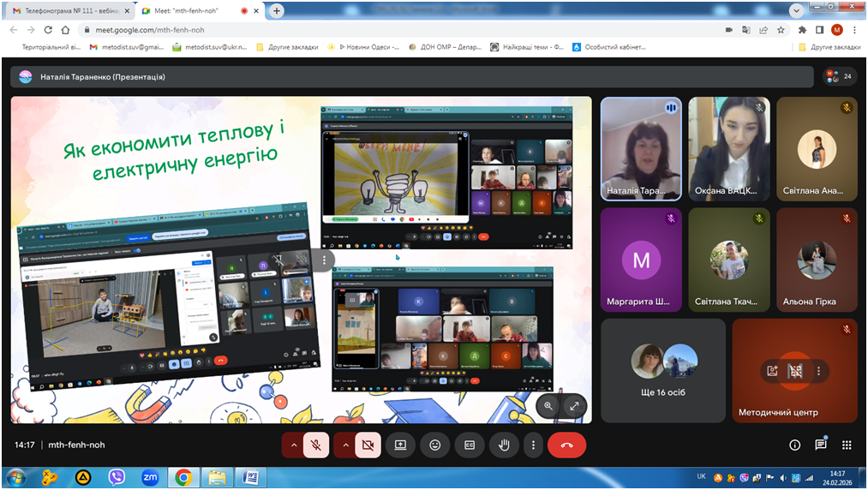Screen dimensions: 868x490
Task: Click the zoom magnifier on the presentation
Action: [548, 405]
